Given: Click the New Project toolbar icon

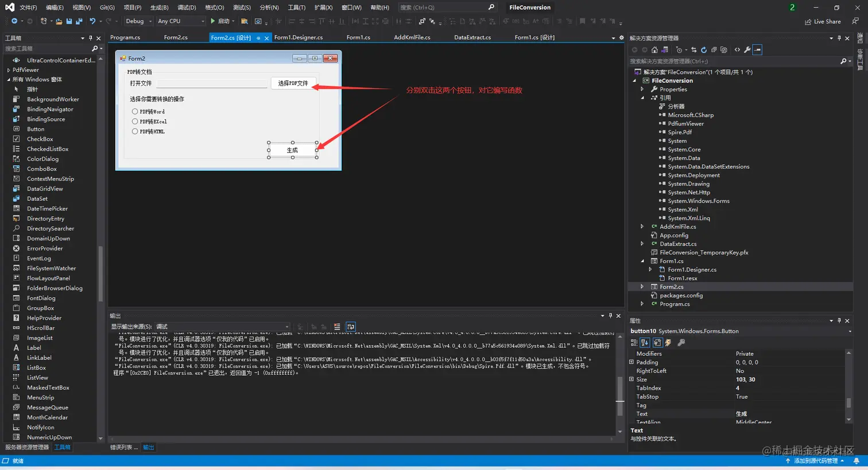Looking at the screenshot, I should pyautogui.click(x=44, y=21).
